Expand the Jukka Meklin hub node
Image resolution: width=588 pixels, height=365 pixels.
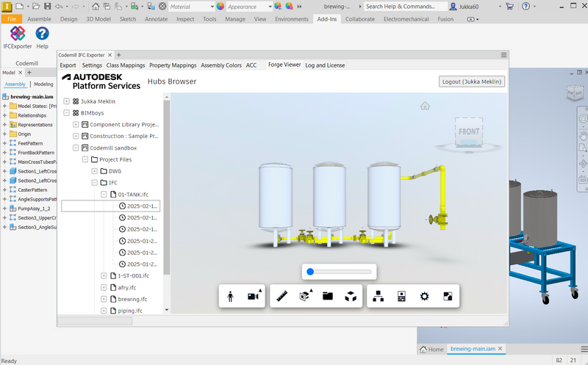[x=67, y=101]
